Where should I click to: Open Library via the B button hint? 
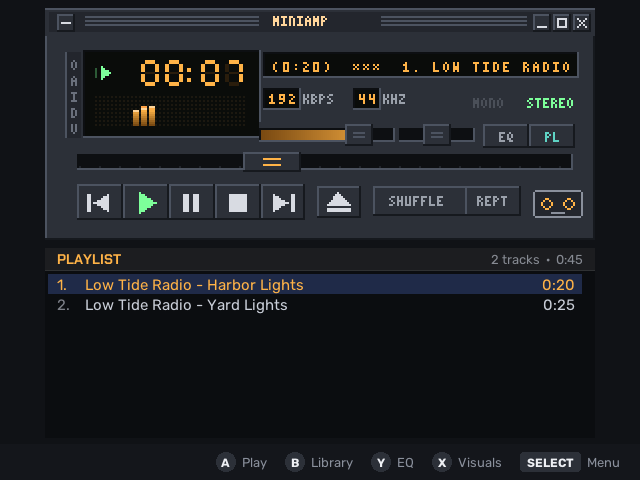pyautogui.click(x=319, y=462)
